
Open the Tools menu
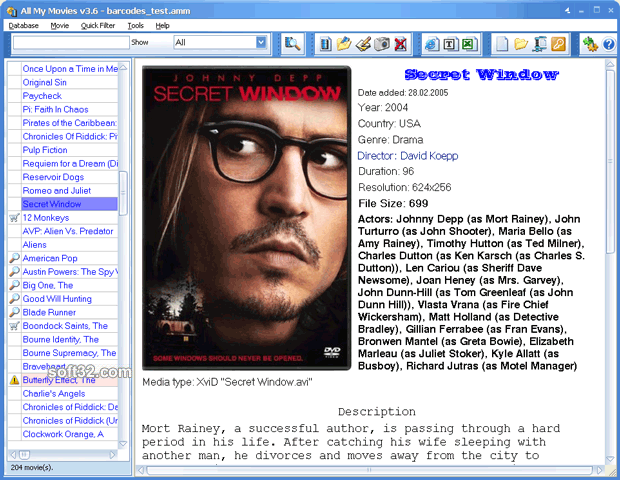coord(135,26)
